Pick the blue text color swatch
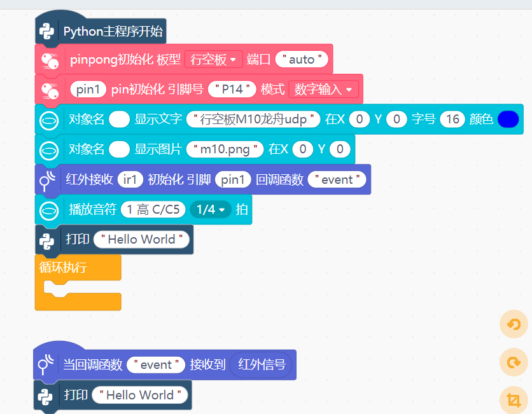This screenshot has width=532, height=414. point(508,119)
